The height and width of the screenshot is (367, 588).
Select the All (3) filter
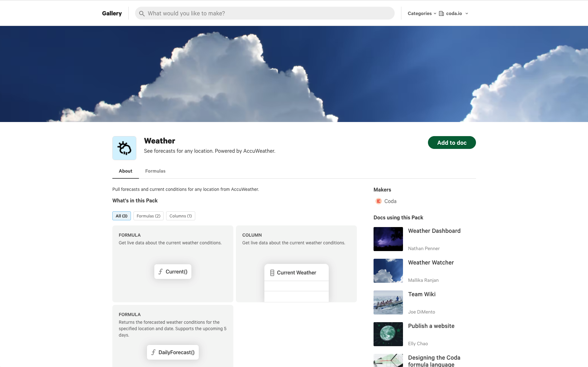point(122,216)
